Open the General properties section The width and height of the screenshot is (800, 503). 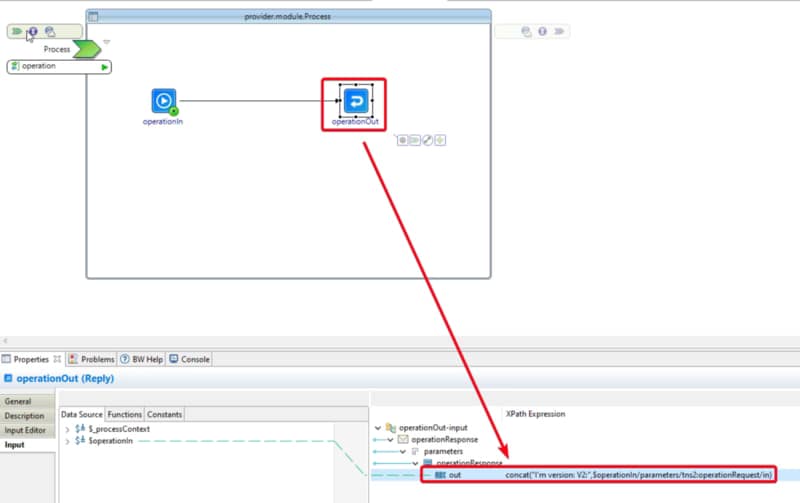coord(18,402)
